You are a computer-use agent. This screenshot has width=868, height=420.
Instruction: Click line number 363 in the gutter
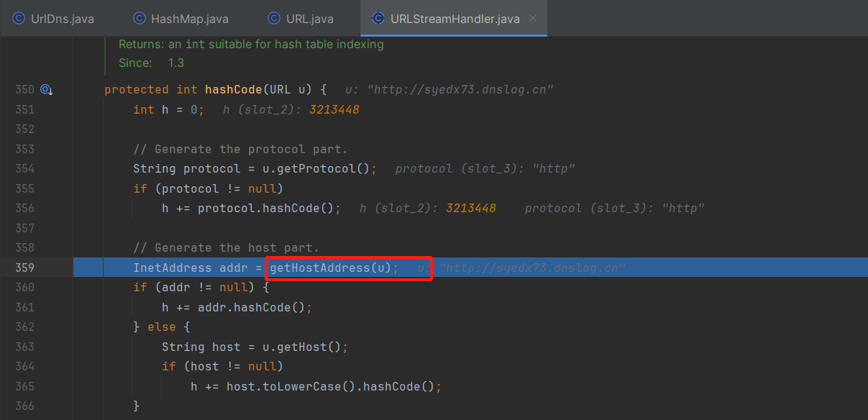(24, 347)
